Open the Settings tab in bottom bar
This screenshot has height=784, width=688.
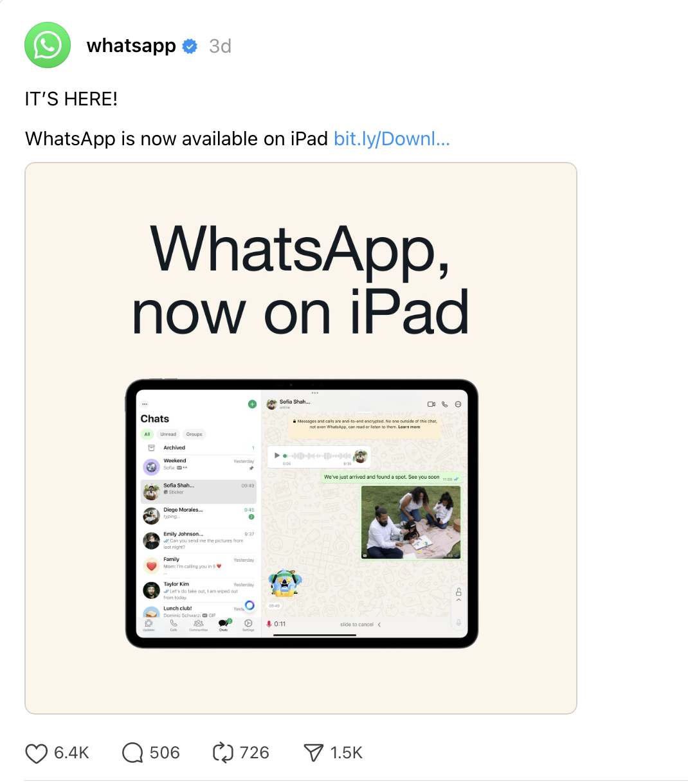click(x=248, y=625)
